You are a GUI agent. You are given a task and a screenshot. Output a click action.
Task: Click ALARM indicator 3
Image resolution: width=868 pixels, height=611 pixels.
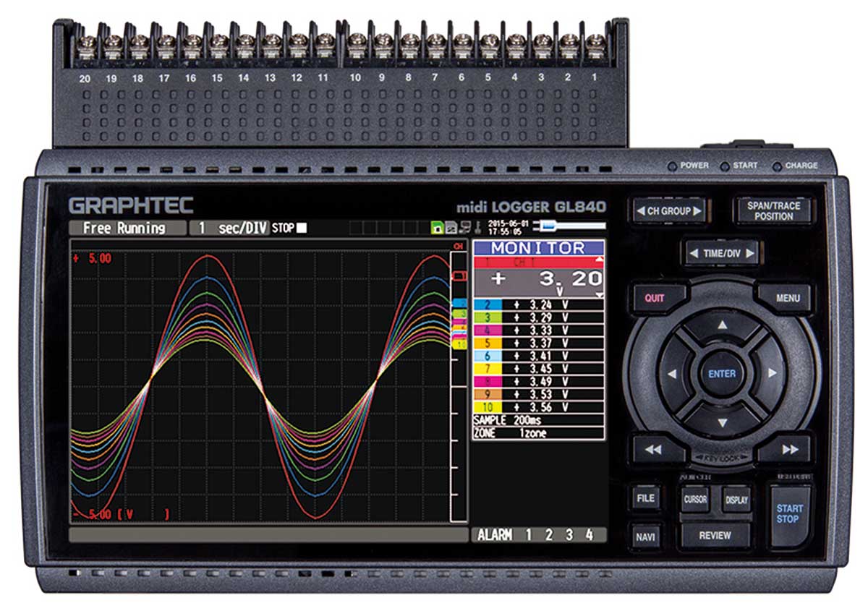coord(569,535)
